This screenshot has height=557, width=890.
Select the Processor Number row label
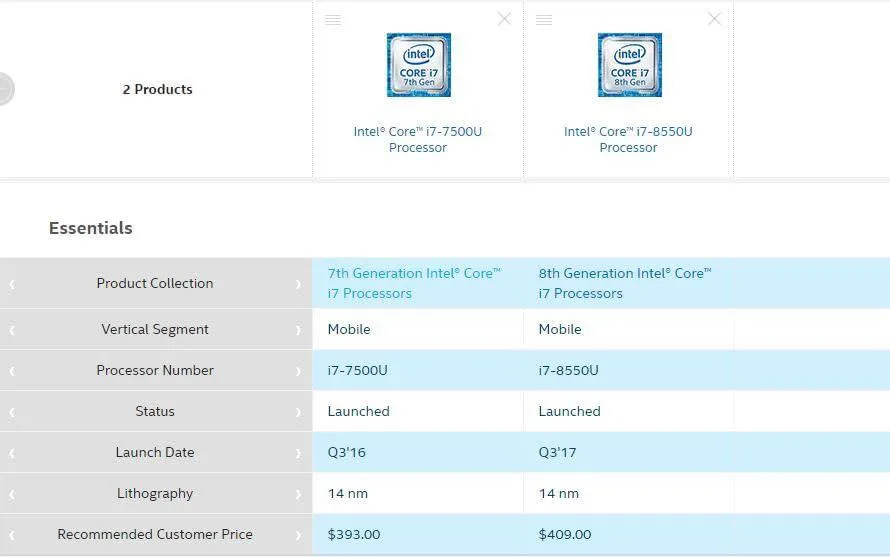click(x=155, y=370)
